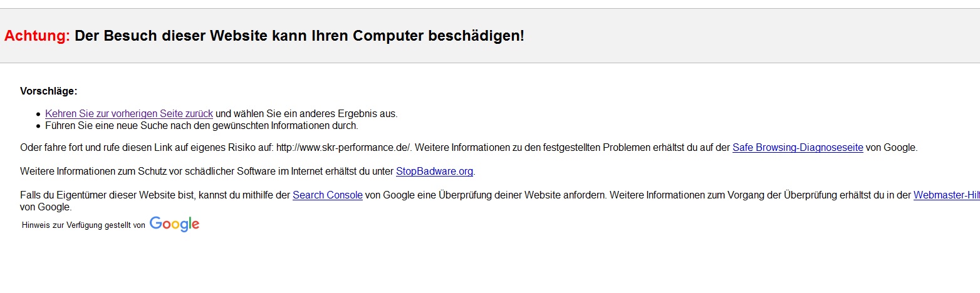Click the http://www.skr-performance.de/ URL text
The image size is (980, 293).
[343, 148]
